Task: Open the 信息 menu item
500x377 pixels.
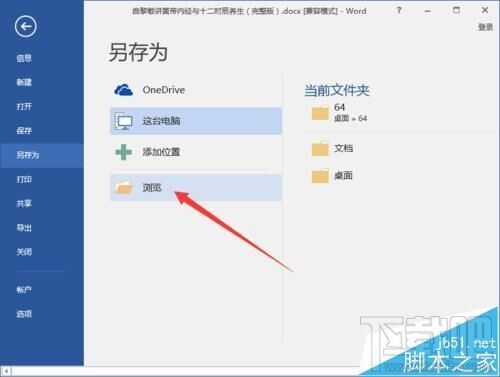Action: (x=24, y=58)
